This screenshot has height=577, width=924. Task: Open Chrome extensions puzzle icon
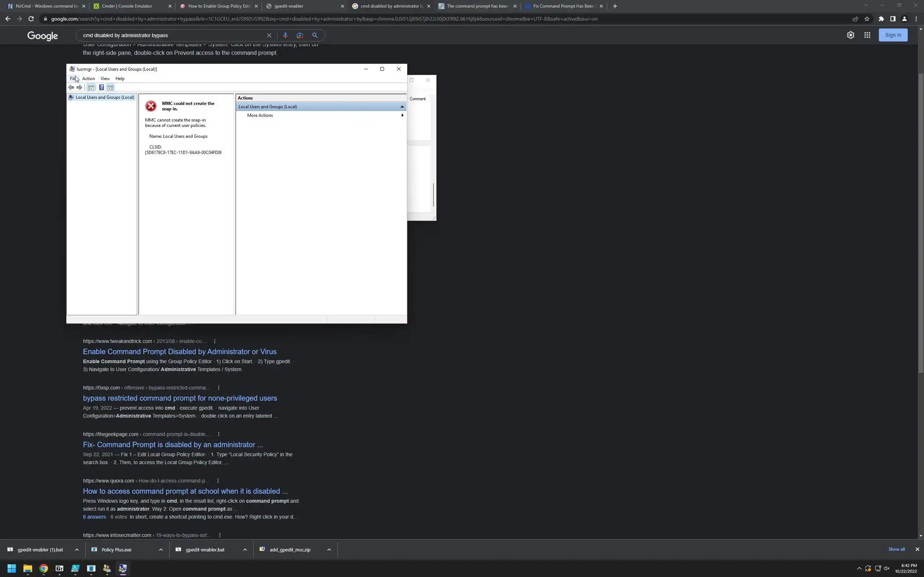(x=881, y=19)
